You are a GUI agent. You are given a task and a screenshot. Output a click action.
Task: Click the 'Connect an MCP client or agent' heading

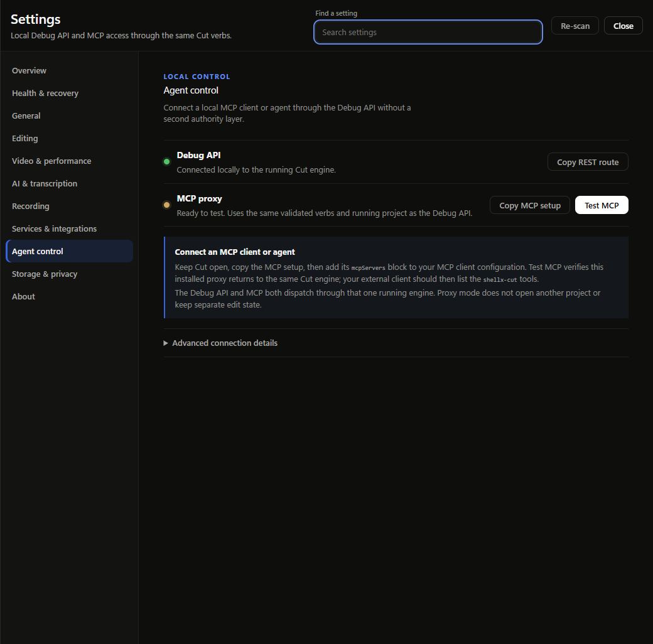(235, 252)
